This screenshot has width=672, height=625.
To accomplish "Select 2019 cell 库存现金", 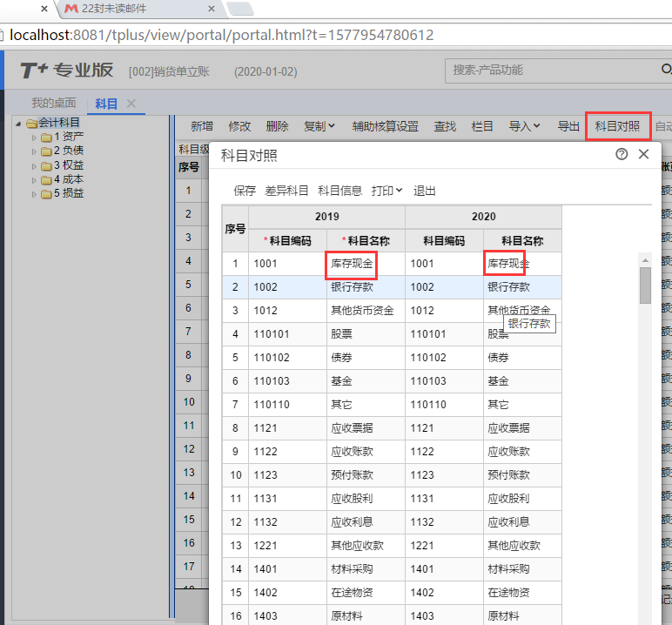I will click(x=366, y=264).
